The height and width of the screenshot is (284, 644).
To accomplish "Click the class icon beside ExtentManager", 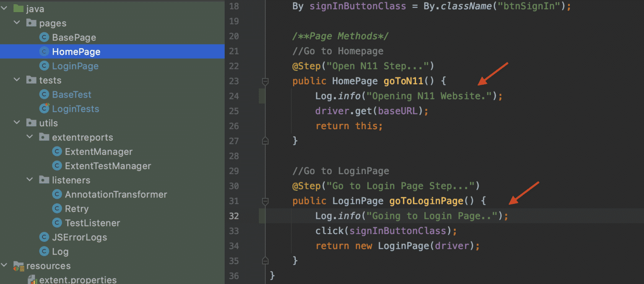I will click(57, 151).
